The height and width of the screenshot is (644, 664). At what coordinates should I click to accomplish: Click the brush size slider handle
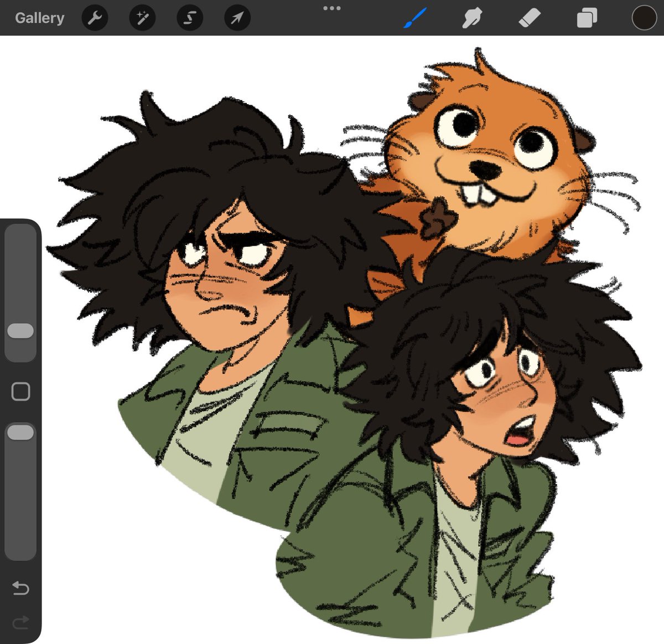(20, 331)
